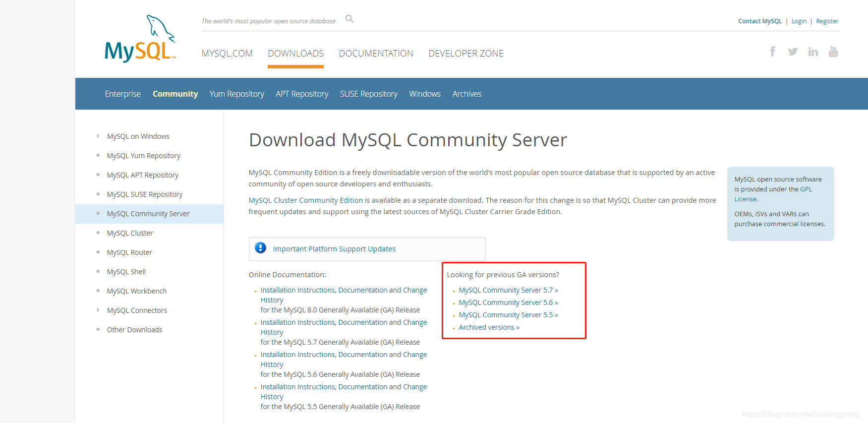Open MySQL Shell sidebar item
The image size is (868, 423).
(x=126, y=272)
